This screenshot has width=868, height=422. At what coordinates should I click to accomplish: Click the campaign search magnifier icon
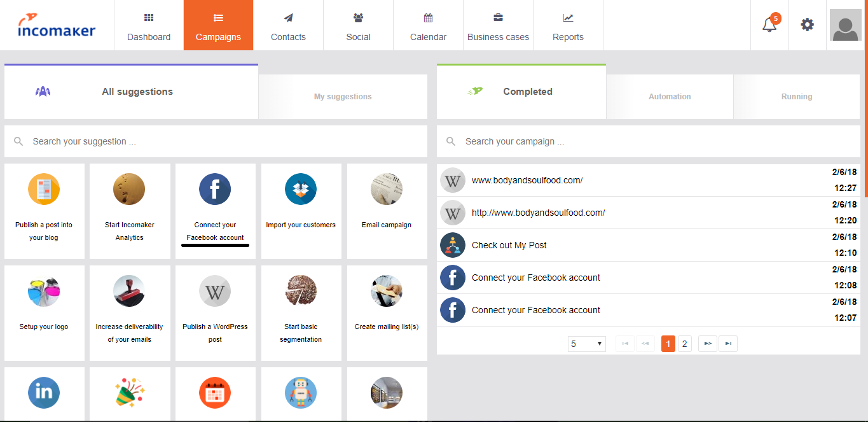click(x=451, y=141)
